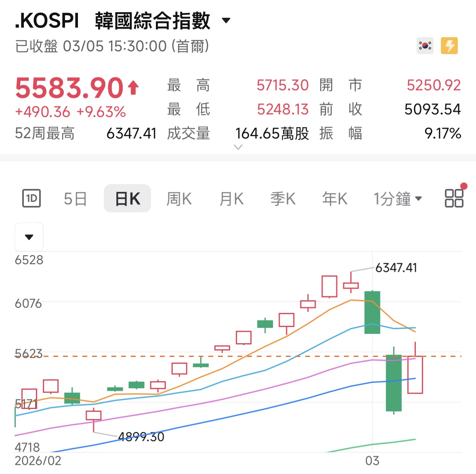
Task: Expand the KOSPI index selector arrow
Action: pos(226,21)
